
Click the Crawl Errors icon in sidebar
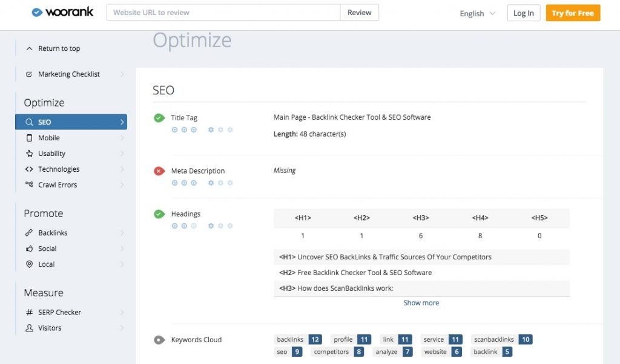29,184
